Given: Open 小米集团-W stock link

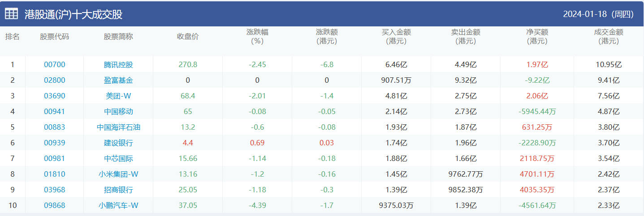Looking at the screenshot, I should (x=118, y=174).
